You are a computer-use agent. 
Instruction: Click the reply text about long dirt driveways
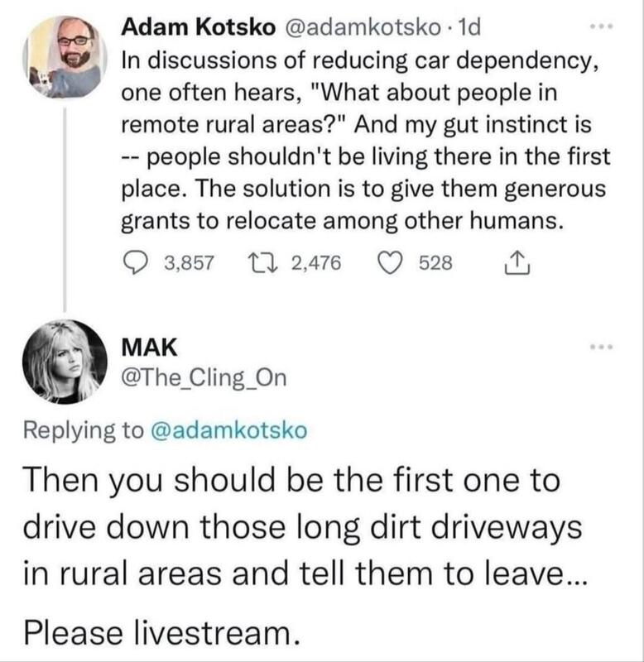(x=306, y=528)
